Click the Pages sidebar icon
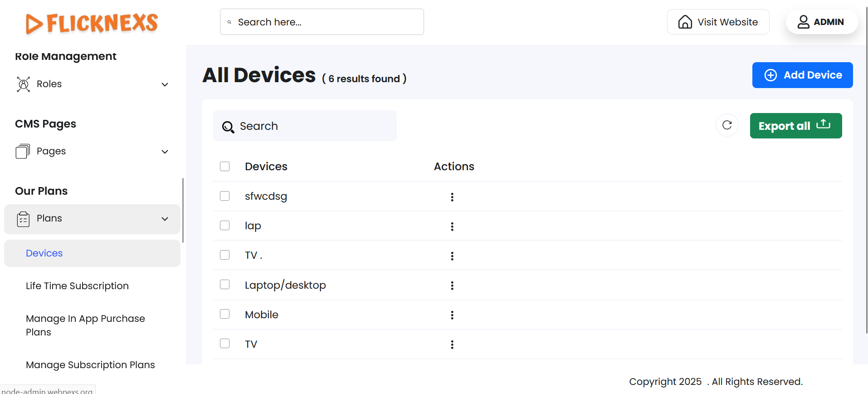Screen dimensions: 868x394 coord(23,152)
